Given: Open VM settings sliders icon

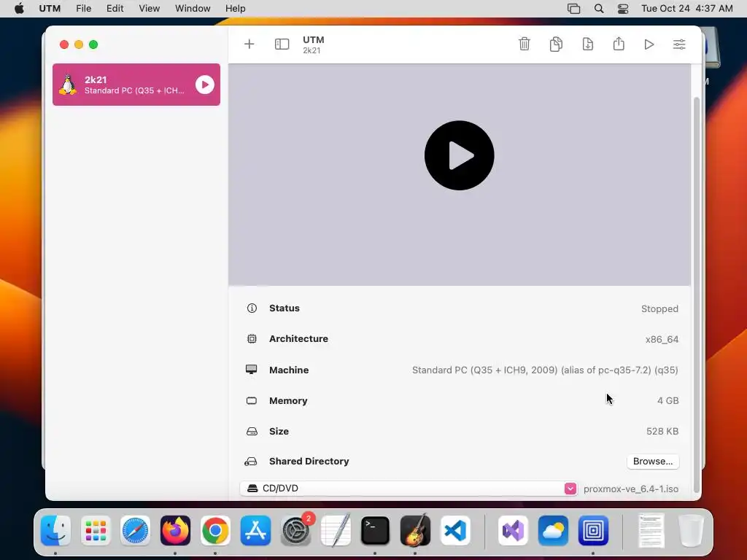Looking at the screenshot, I should [x=679, y=44].
